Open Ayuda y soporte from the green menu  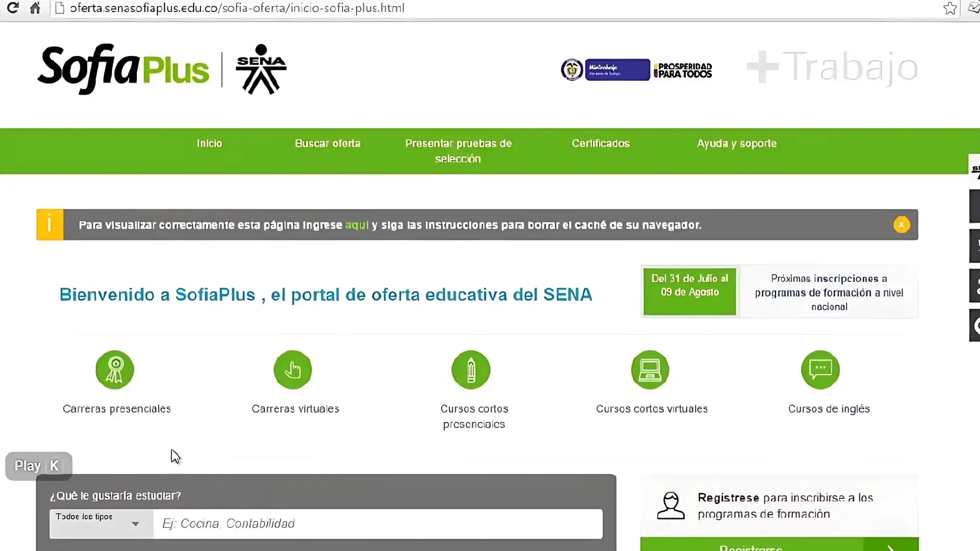pos(736,143)
